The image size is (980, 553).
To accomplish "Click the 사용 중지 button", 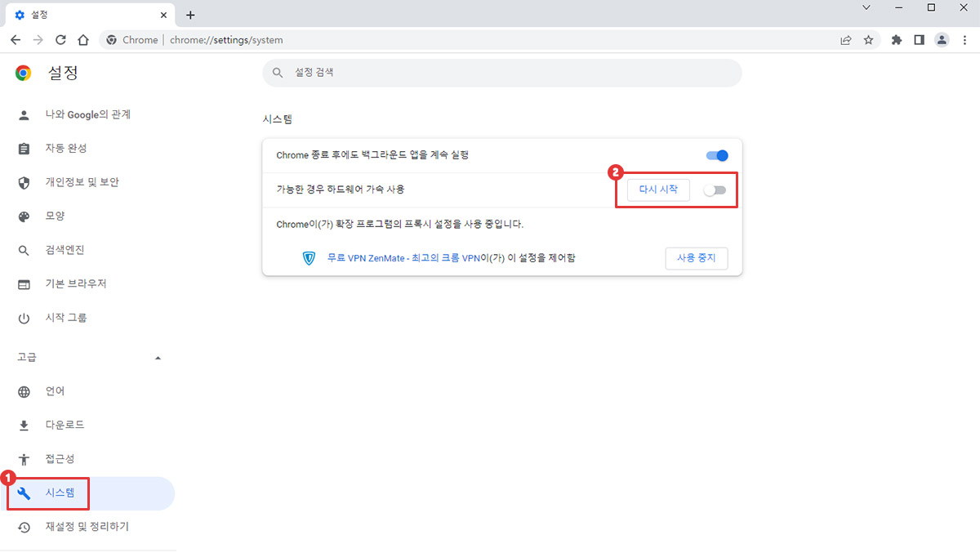I will pyautogui.click(x=696, y=258).
